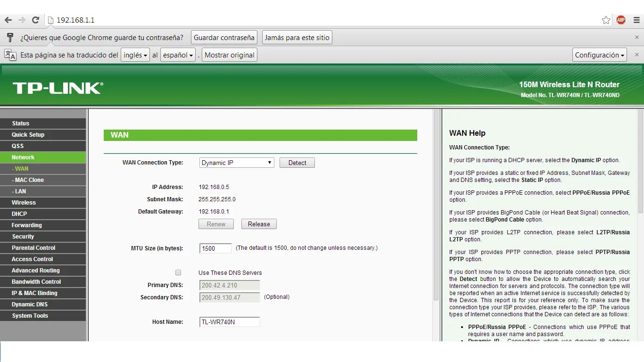Enable Use These DNS Servers checkbox
The height and width of the screenshot is (362, 644).
[178, 272]
